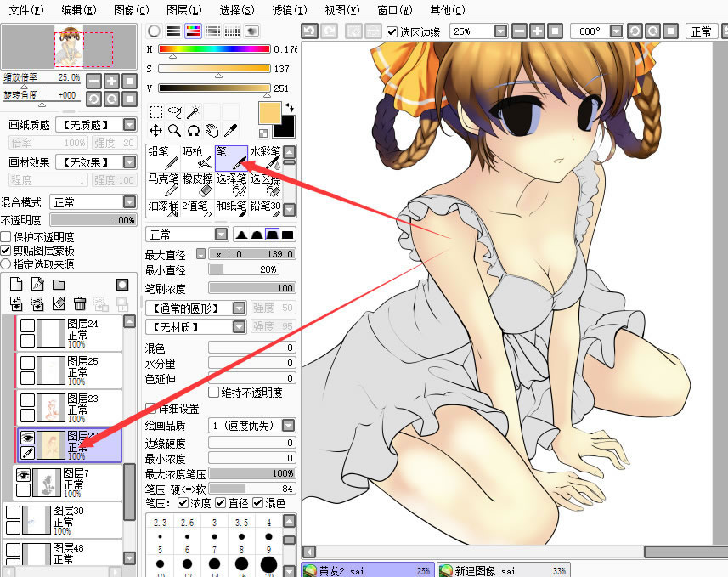
Task: Choose the rectangular selection tool
Action: coord(156,112)
